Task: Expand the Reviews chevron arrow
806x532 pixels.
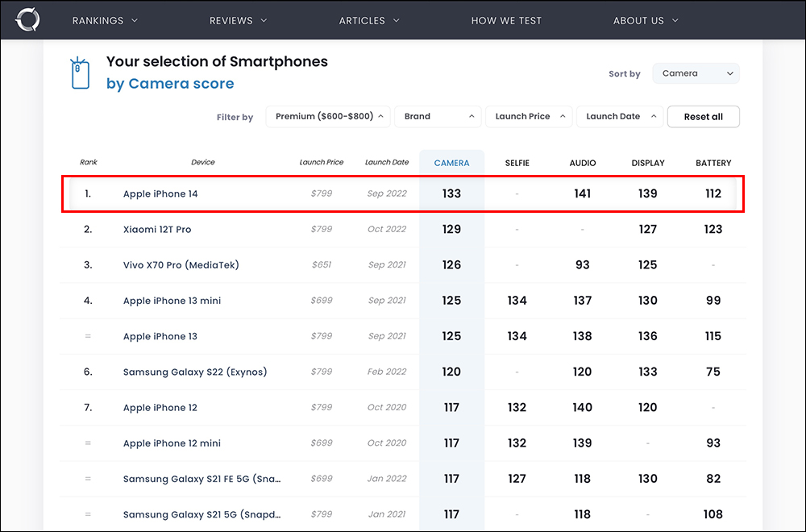Action: [264, 21]
